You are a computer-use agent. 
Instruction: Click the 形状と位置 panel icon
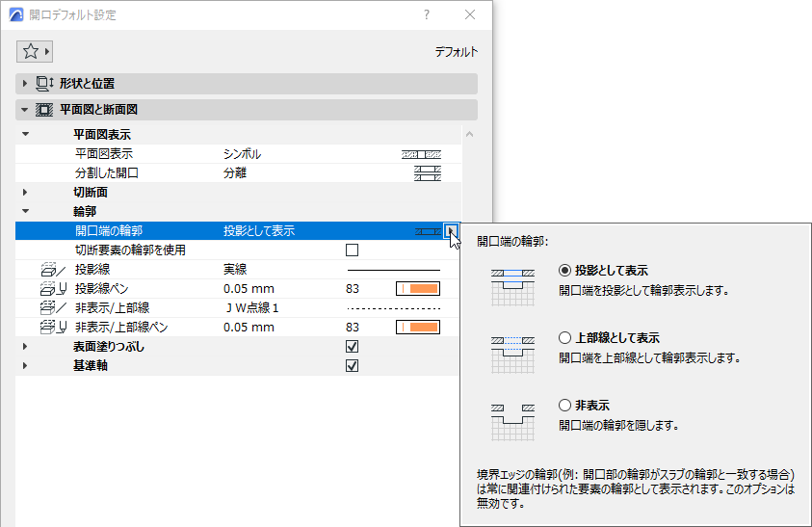[x=44, y=84]
